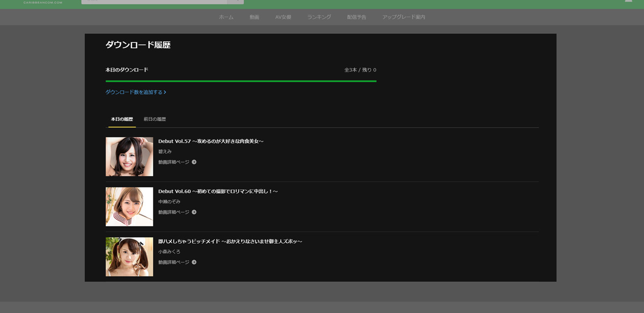Open ホーム in the navigation bar
Screen dimensions: 644x313
(226, 17)
